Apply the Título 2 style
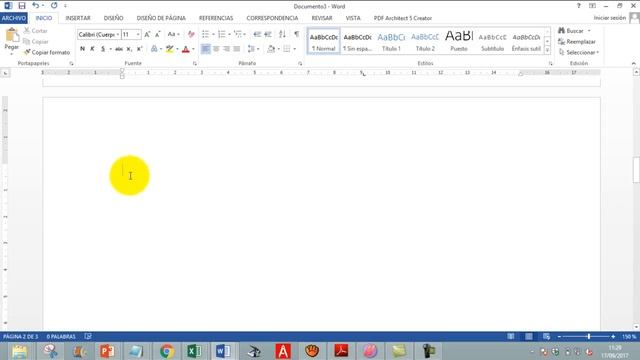This screenshot has height=360, width=640. pos(425,41)
